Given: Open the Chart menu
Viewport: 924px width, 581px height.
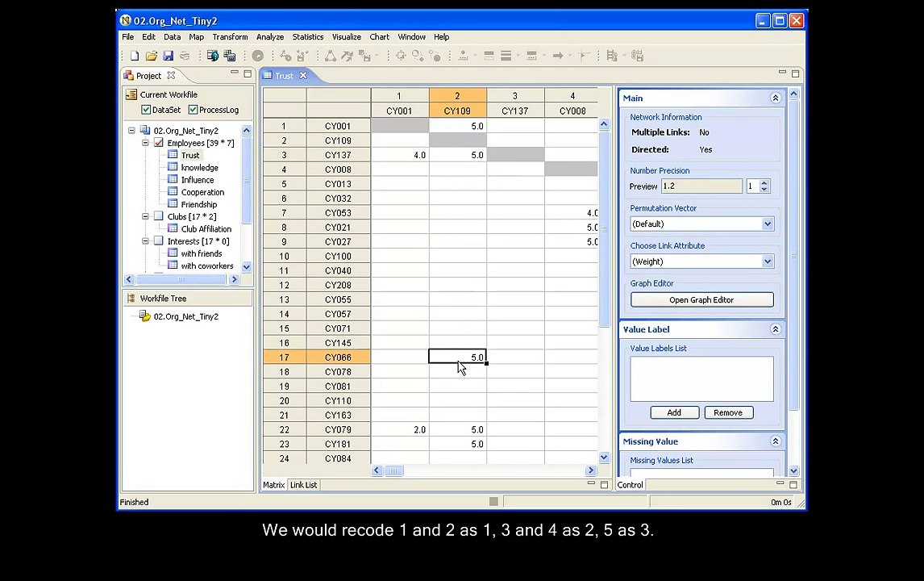Looking at the screenshot, I should point(379,36).
